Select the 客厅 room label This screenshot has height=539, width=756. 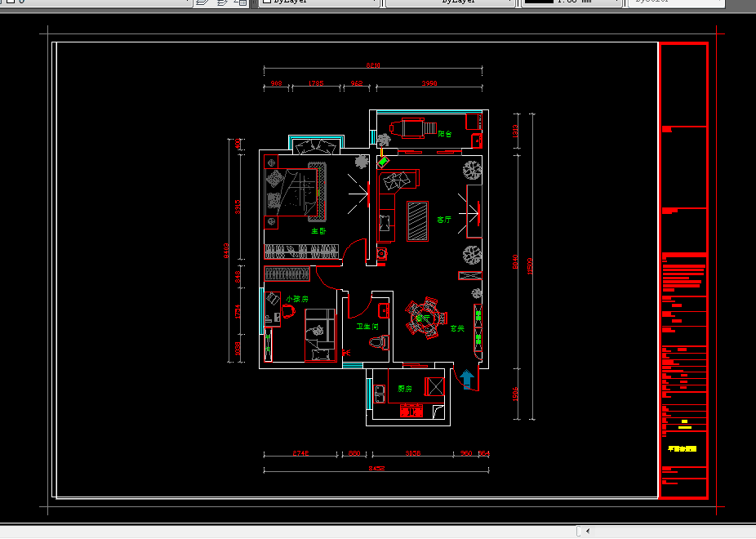[x=444, y=220]
